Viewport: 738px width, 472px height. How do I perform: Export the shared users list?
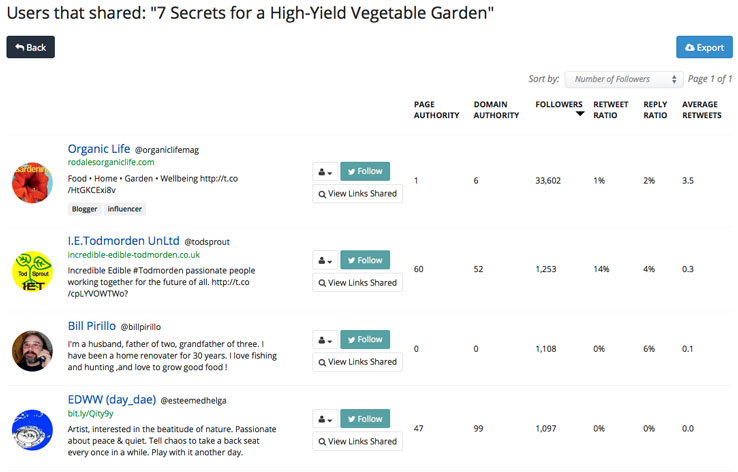point(704,47)
